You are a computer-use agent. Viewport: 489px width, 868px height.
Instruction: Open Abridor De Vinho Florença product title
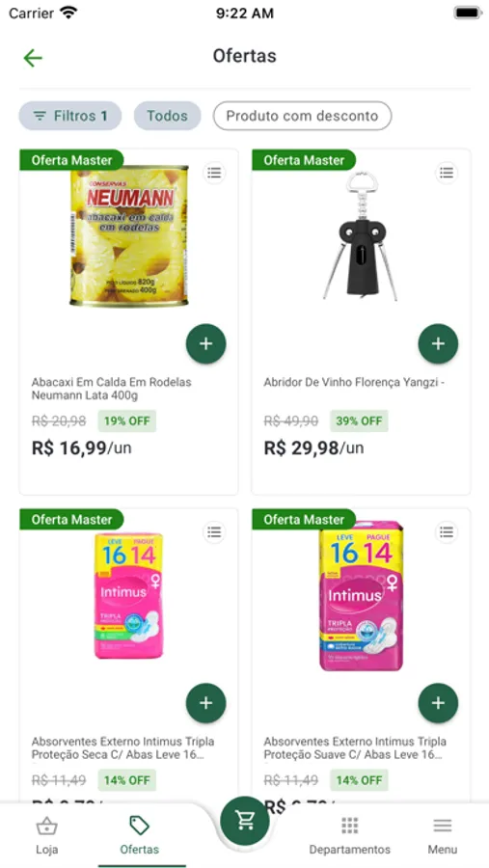(355, 383)
